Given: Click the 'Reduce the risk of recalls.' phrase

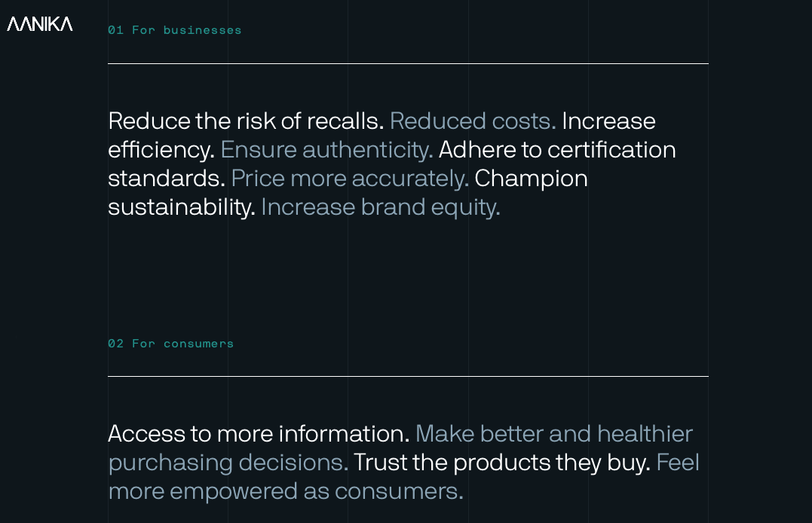Looking at the screenshot, I should [x=246, y=121].
